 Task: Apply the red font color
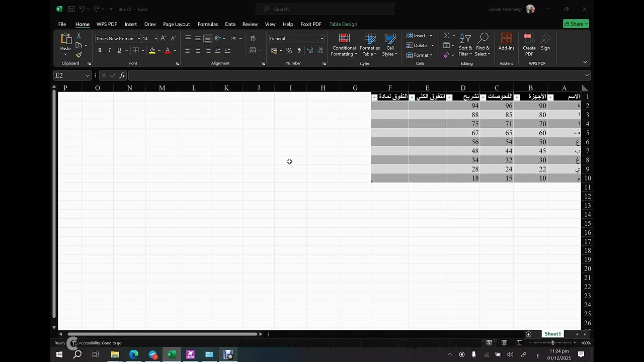click(168, 50)
